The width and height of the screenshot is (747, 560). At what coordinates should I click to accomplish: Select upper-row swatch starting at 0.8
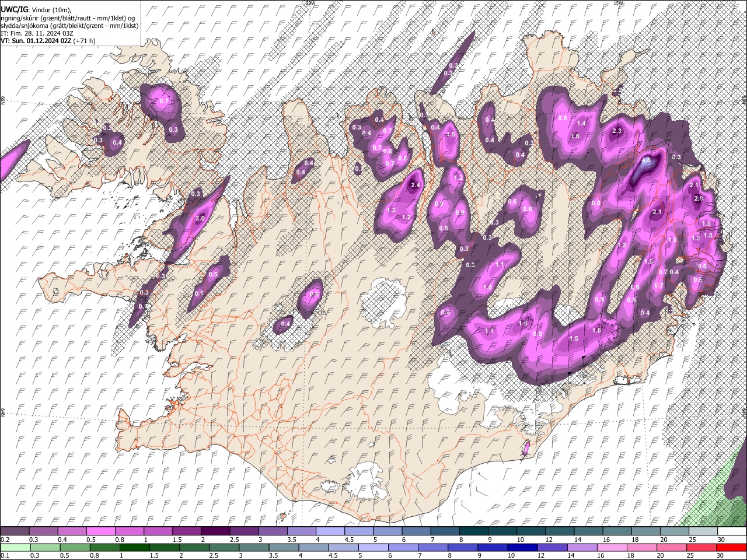pyautogui.click(x=129, y=531)
